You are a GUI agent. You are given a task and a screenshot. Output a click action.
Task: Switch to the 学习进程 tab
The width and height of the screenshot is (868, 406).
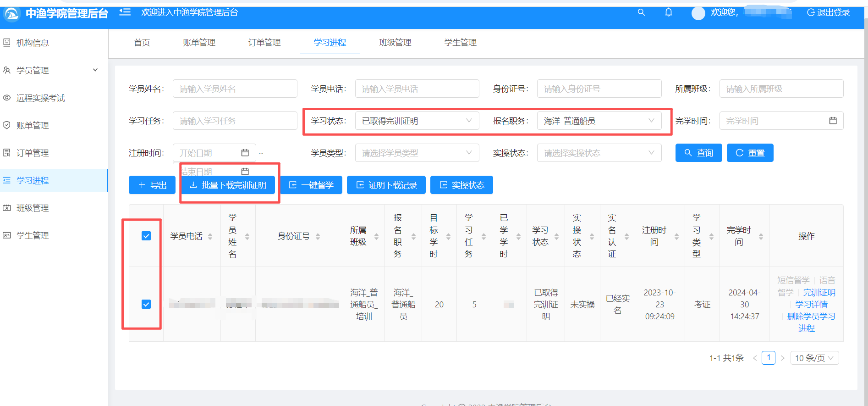330,43
